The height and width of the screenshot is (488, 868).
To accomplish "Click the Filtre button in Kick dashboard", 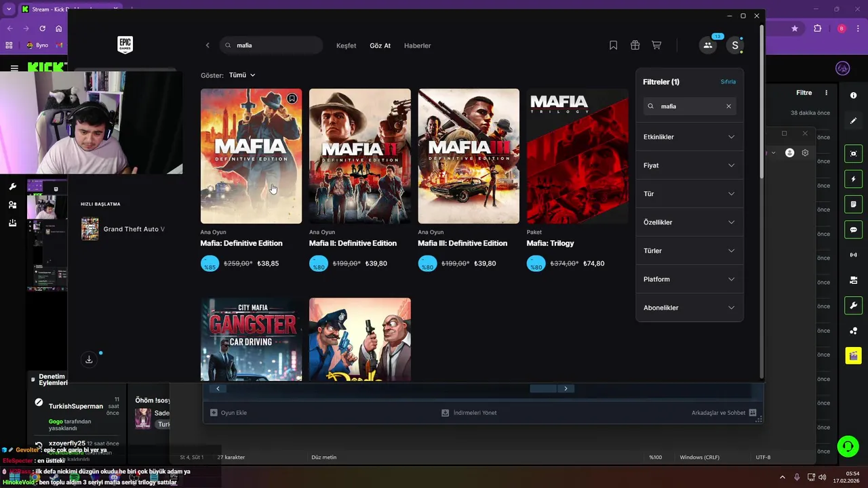I will point(804,93).
